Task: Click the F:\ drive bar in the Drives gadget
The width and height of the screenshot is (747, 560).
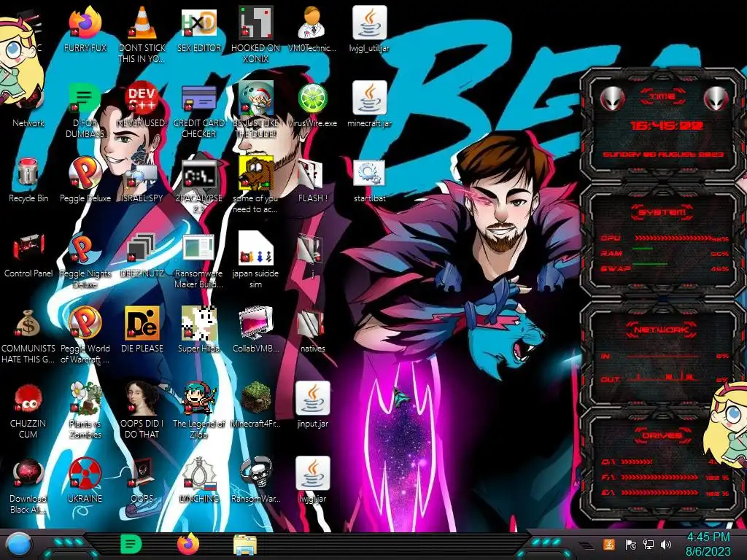Action: 659,477
